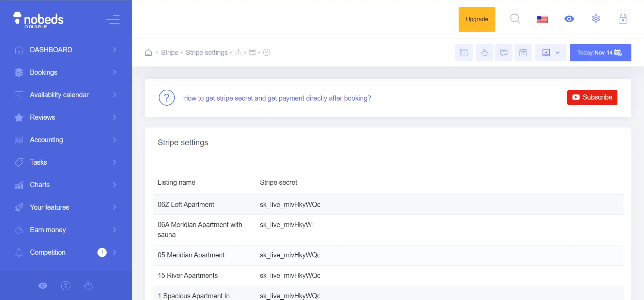Image resolution: width=644 pixels, height=300 pixels.
Task: Click the piggy bank toolbar button
Action: (485, 52)
